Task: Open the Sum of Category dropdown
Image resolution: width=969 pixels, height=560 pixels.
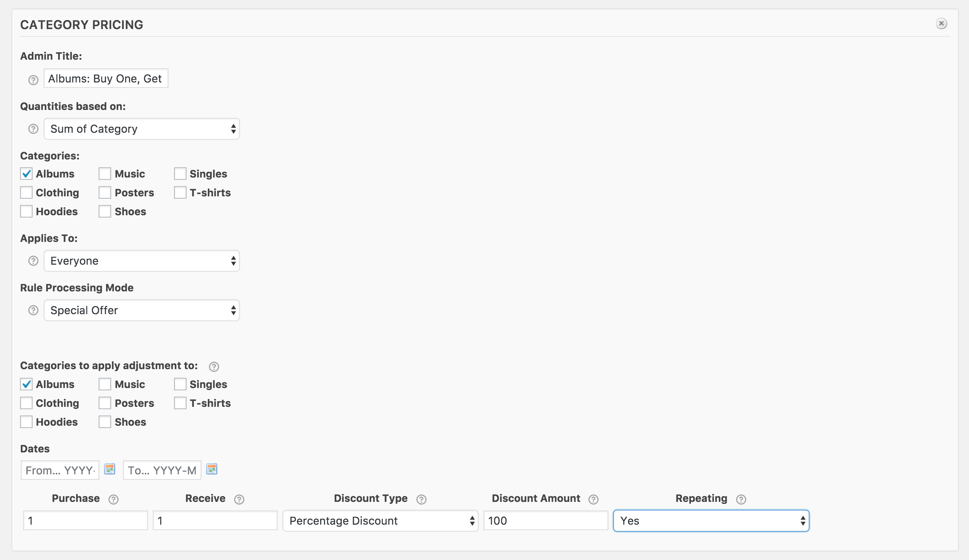Action: (x=142, y=129)
